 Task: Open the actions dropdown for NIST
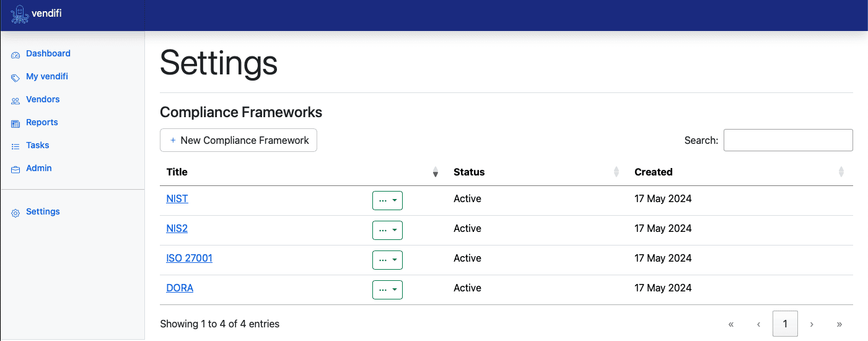(387, 200)
